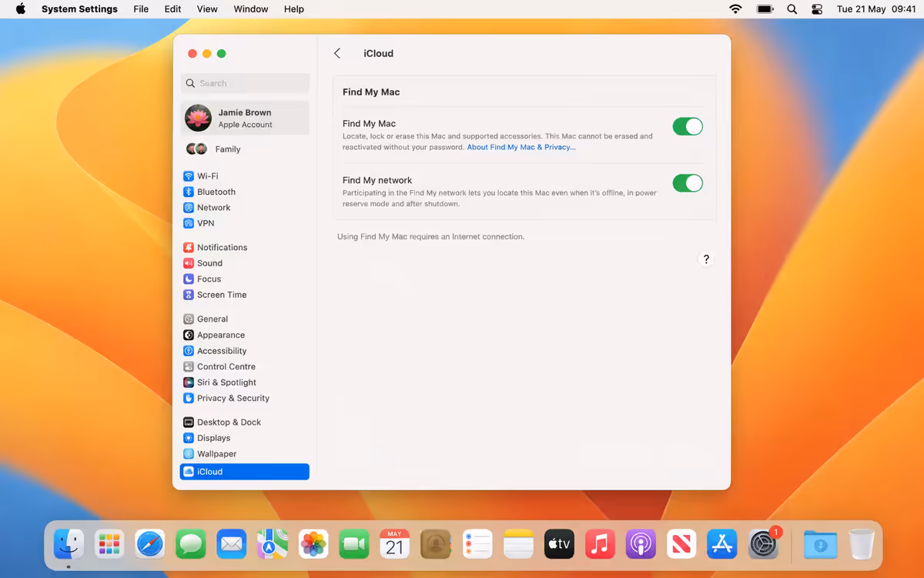Click Wi-Fi status icon in menu bar
The height and width of the screenshot is (578, 924).
point(736,9)
